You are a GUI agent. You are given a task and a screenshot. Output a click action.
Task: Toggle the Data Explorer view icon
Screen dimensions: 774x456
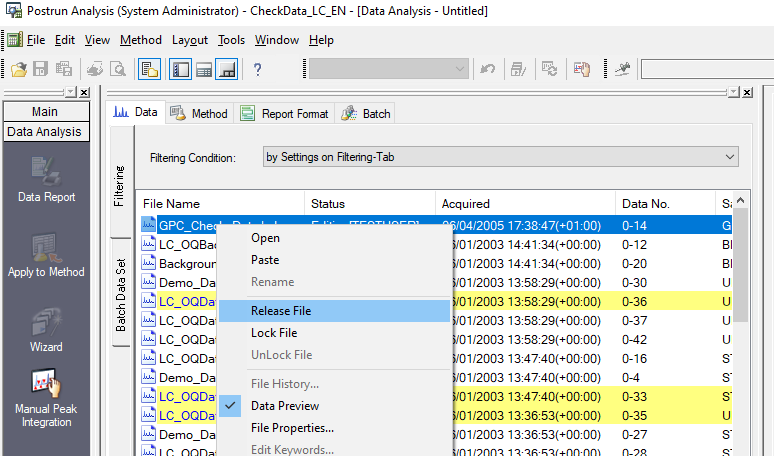point(149,69)
